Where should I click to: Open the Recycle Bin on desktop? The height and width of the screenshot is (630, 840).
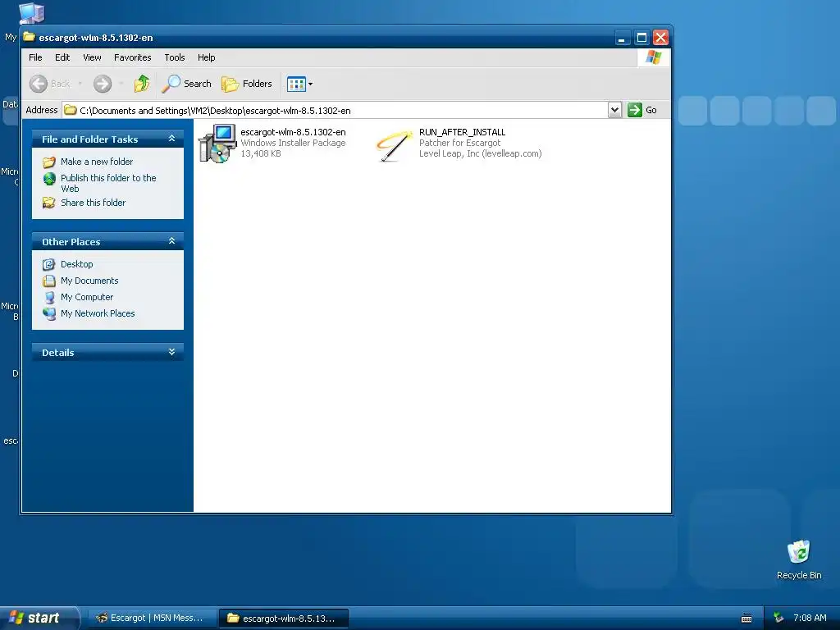pyautogui.click(x=799, y=559)
